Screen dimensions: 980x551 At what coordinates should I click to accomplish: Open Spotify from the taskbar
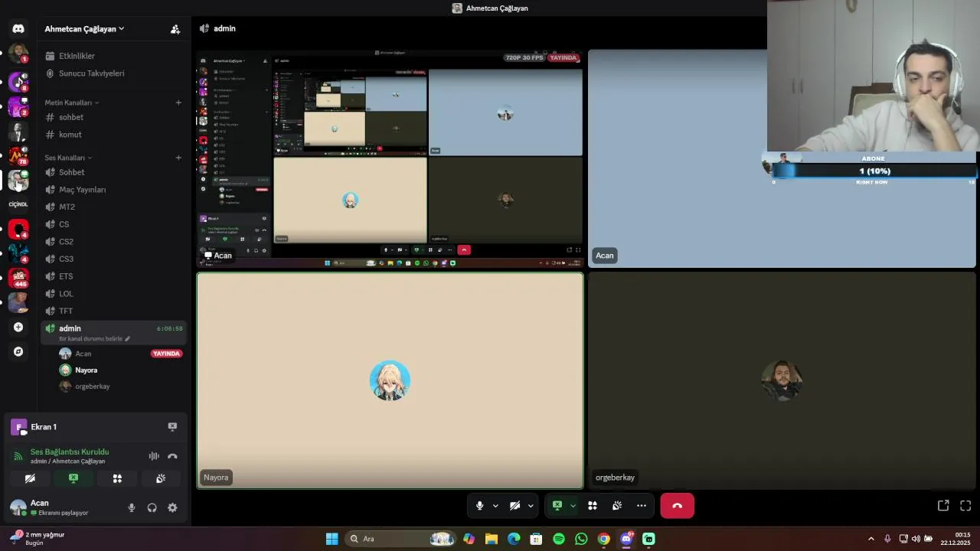click(x=559, y=539)
